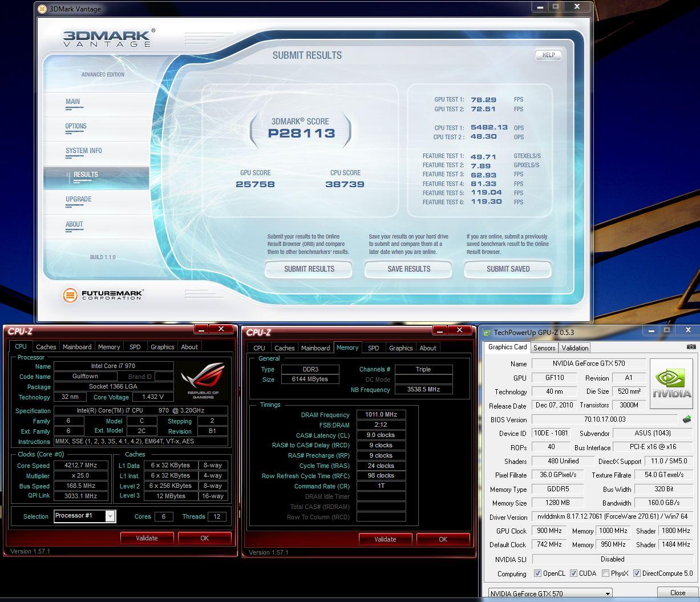Click OK in the CPU-Z Memory window

[x=443, y=539]
